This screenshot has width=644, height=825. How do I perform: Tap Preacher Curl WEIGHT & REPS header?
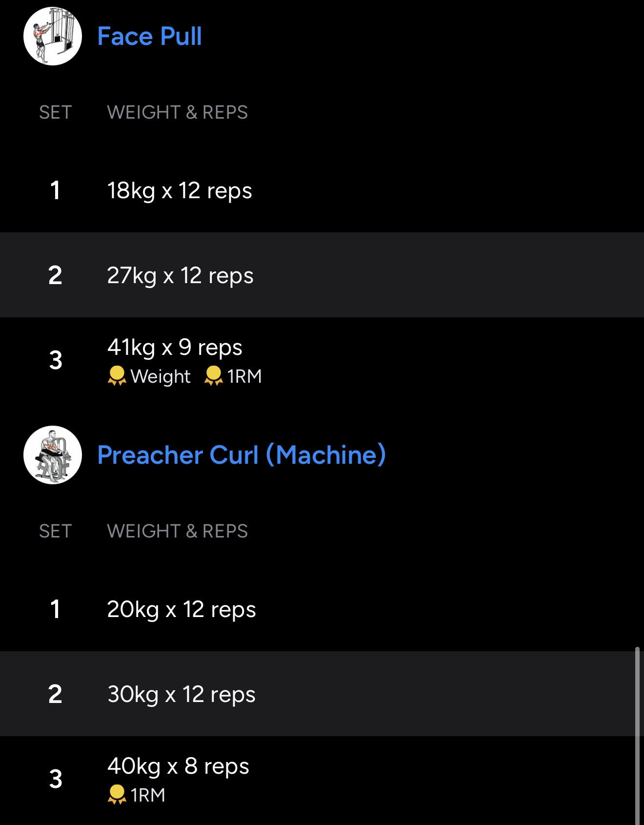[x=177, y=531]
